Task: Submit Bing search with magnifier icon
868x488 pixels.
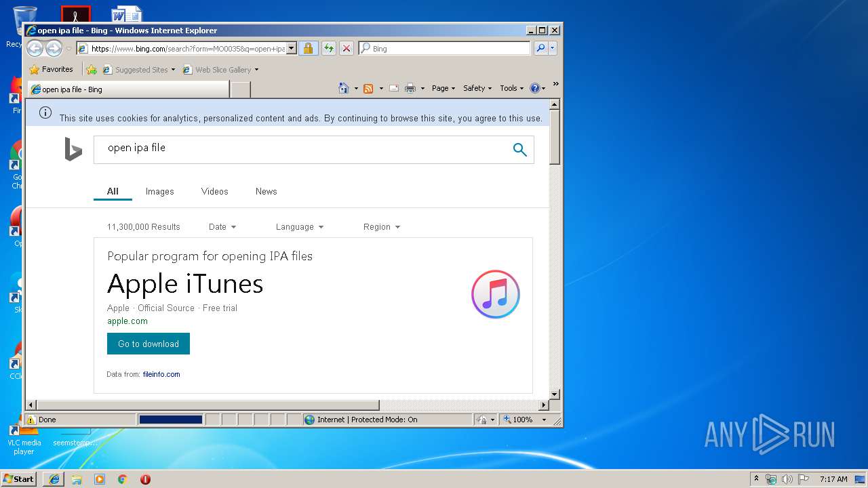Action: tap(520, 150)
